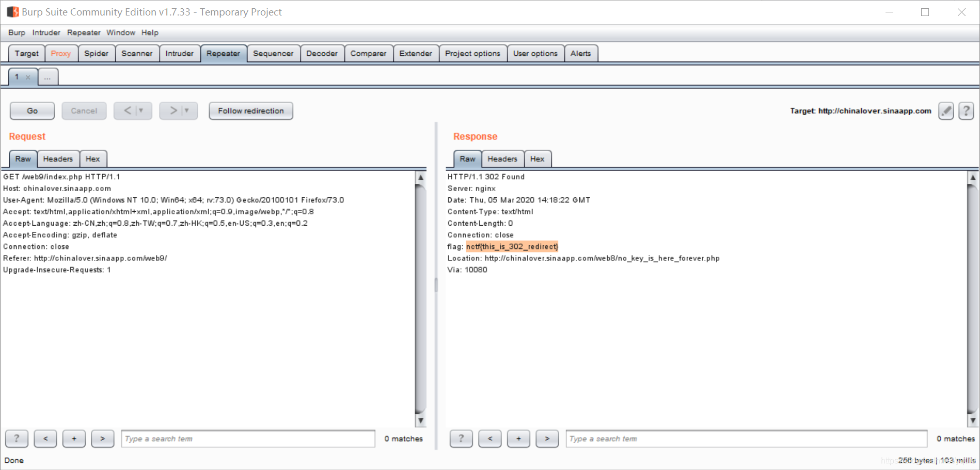
Task: Click the plus button in request search bar
Action: 74,438
